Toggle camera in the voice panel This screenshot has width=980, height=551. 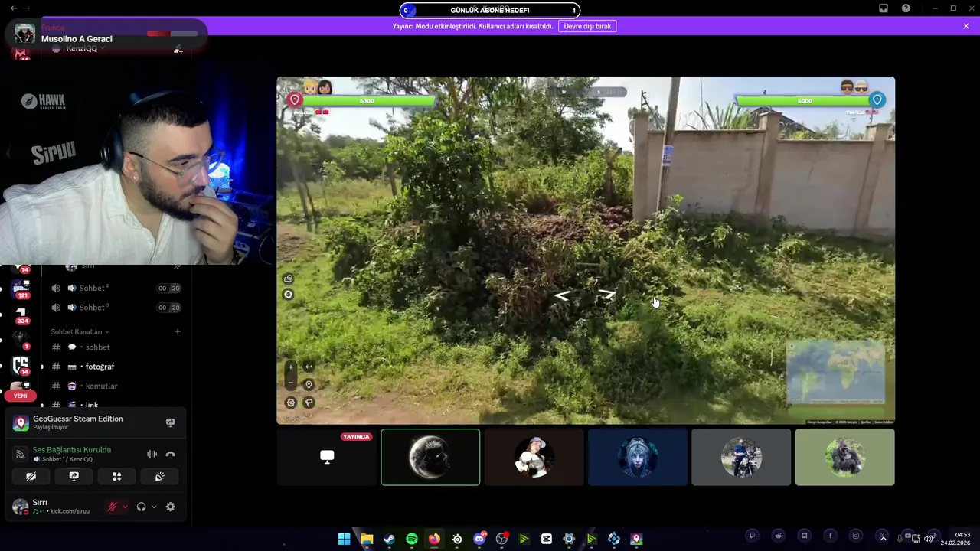click(31, 476)
